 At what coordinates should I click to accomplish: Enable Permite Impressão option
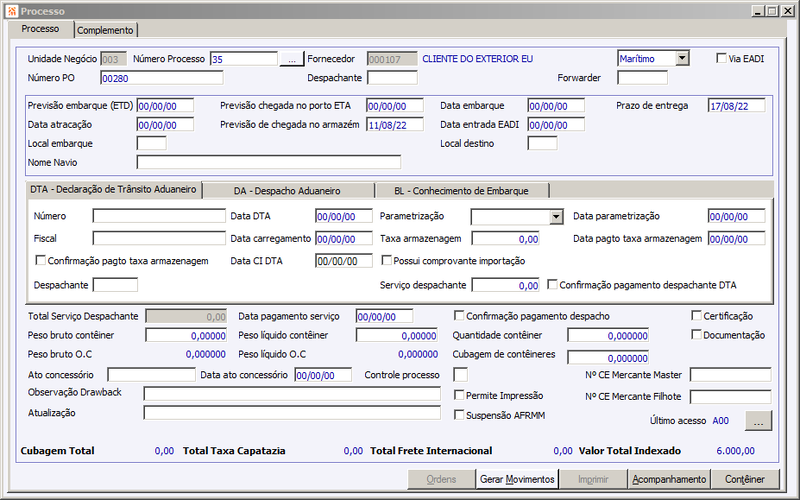click(x=459, y=395)
